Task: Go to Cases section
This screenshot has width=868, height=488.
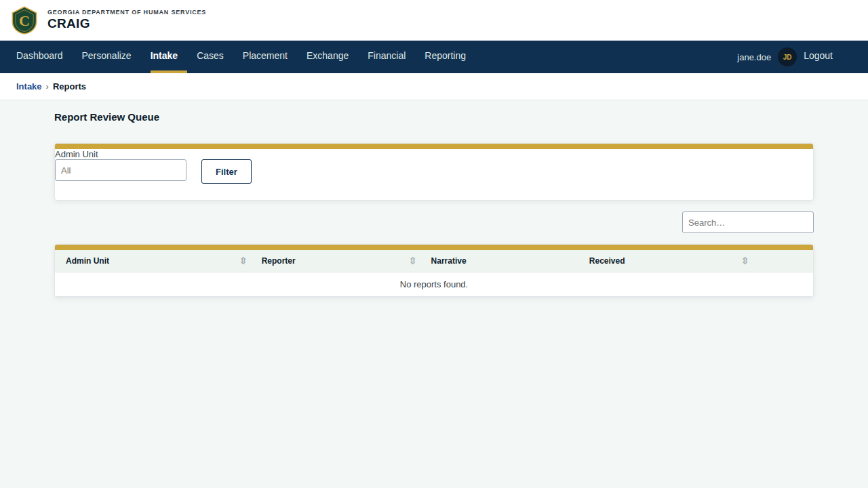Action: [x=210, y=56]
